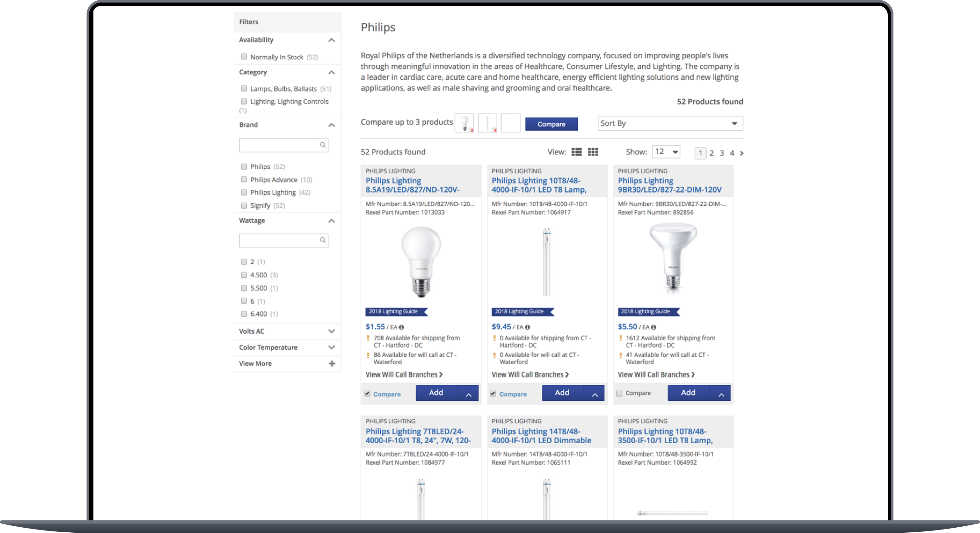Open Add options arrow for $1.55 bulb
This screenshot has width=980, height=533.
coord(468,393)
